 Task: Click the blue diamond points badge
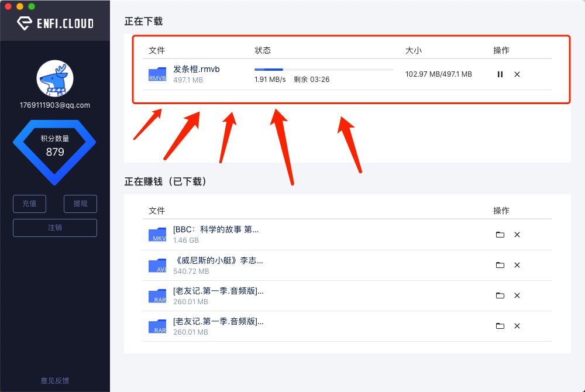[x=54, y=151]
